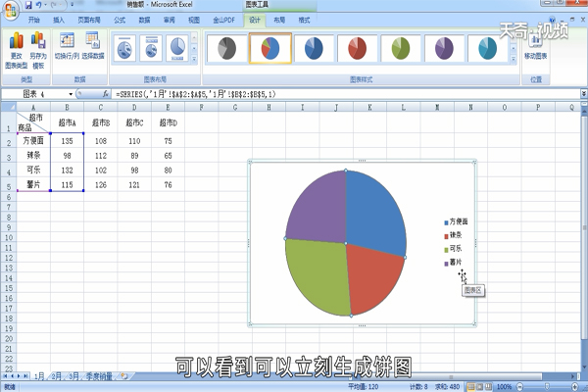Image resolution: width=588 pixels, height=392 pixels.
Task: Click the Office button logo
Action: tap(11, 10)
